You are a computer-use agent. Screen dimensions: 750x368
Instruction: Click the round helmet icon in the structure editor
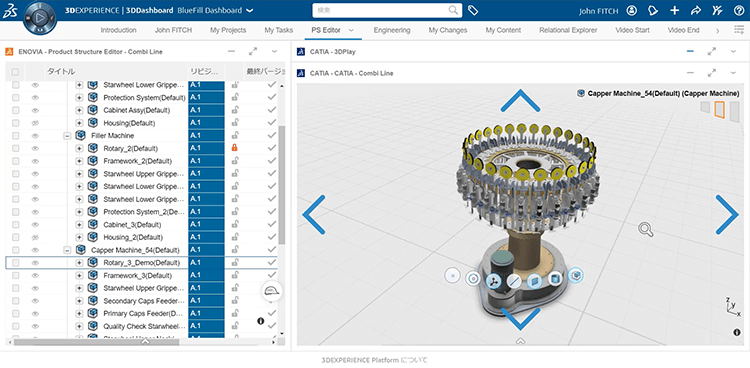coord(272,291)
